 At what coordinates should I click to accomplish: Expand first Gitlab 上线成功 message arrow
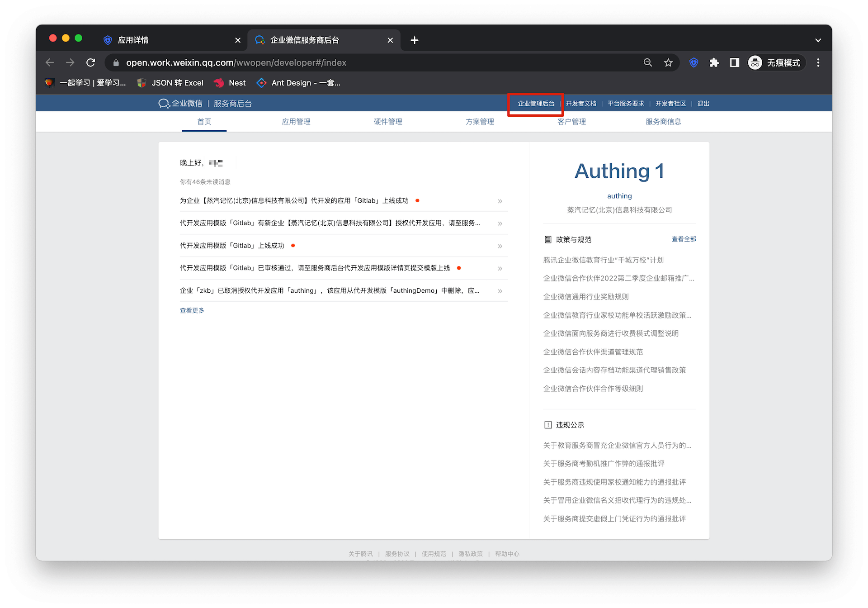tap(500, 201)
